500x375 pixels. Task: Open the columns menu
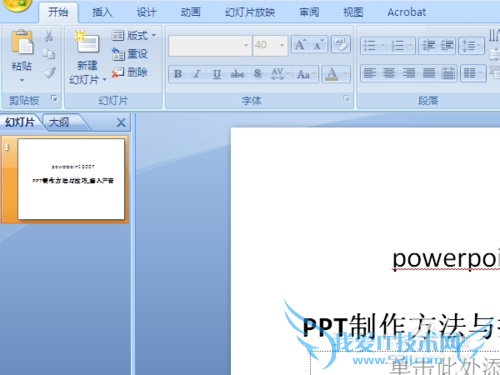coord(473,73)
